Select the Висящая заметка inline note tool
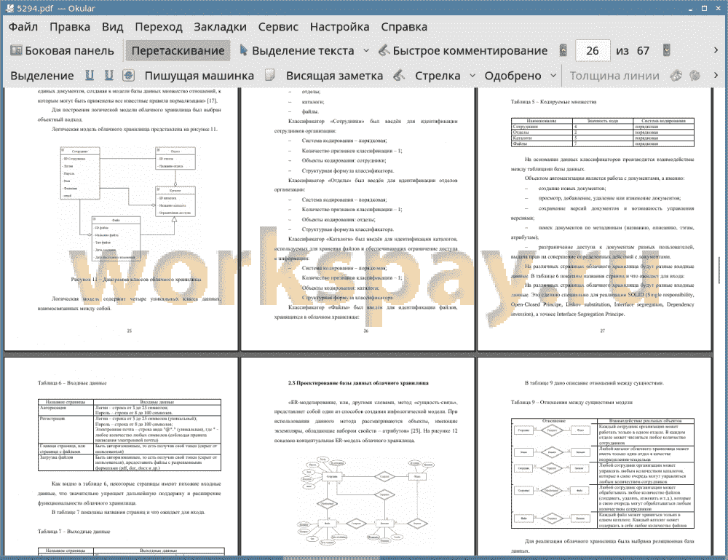The image size is (728, 560). click(x=334, y=76)
